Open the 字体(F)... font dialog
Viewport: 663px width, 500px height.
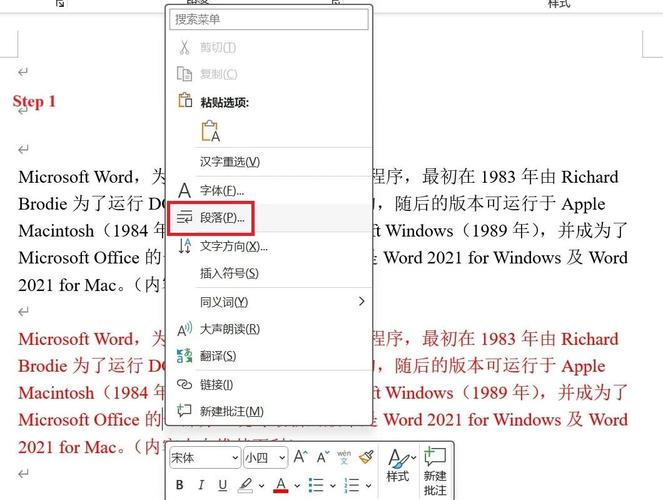click(268, 190)
